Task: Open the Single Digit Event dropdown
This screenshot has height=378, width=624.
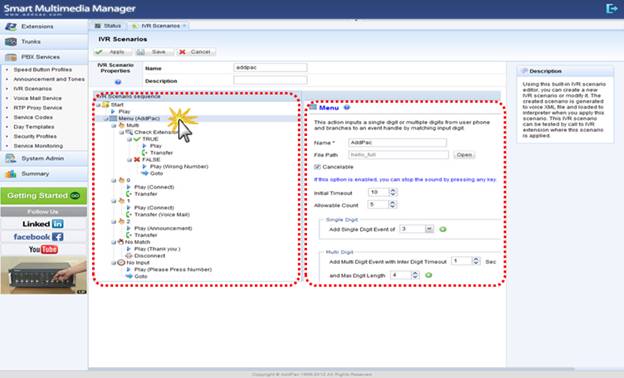Action: (429, 229)
